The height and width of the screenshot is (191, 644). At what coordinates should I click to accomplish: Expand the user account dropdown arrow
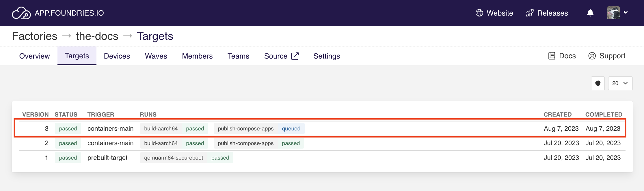(626, 12)
